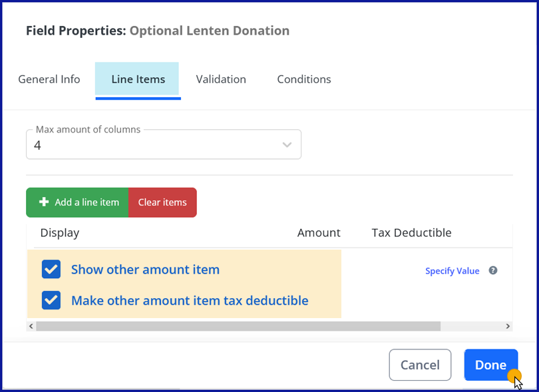Expand the Max amount of columns dropdown
Screen dimensions: 539x392
point(163,144)
